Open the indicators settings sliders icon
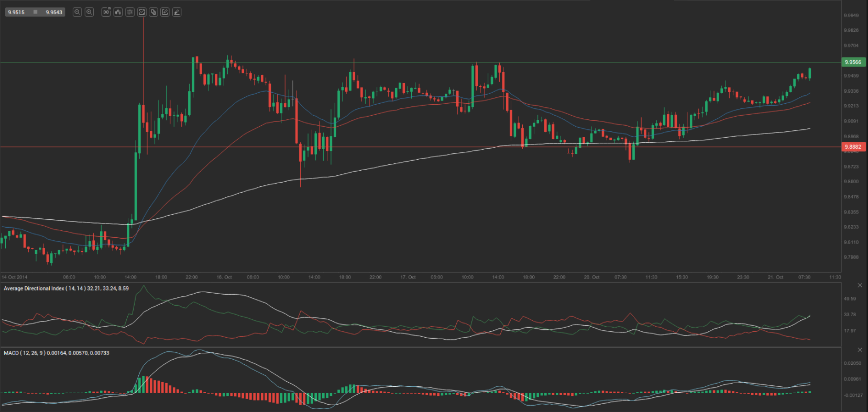Screen dimensions: 868x412 tap(130, 12)
